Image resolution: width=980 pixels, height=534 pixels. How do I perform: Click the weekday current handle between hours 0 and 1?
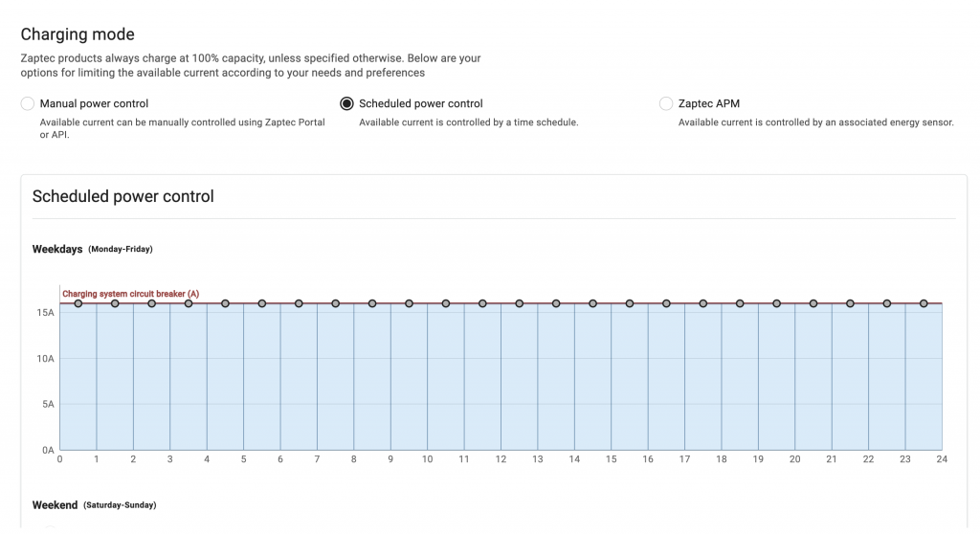pyautogui.click(x=78, y=303)
